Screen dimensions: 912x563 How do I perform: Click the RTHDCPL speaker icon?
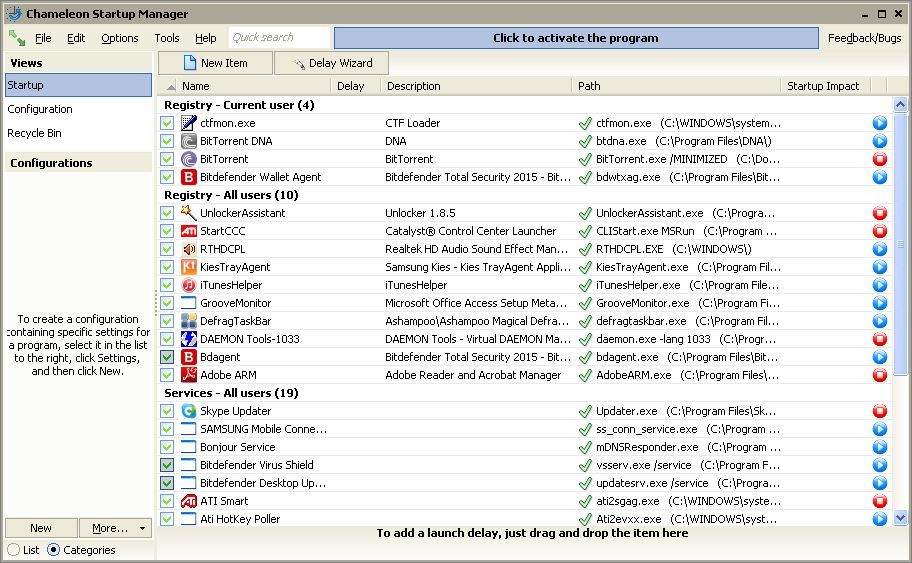coord(188,249)
